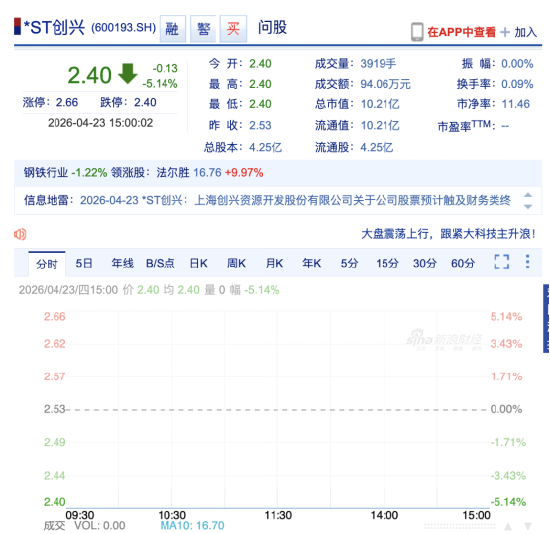
Task: Open the 日K daily candlestick tab
Action: pyautogui.click(x=199, y=263)
